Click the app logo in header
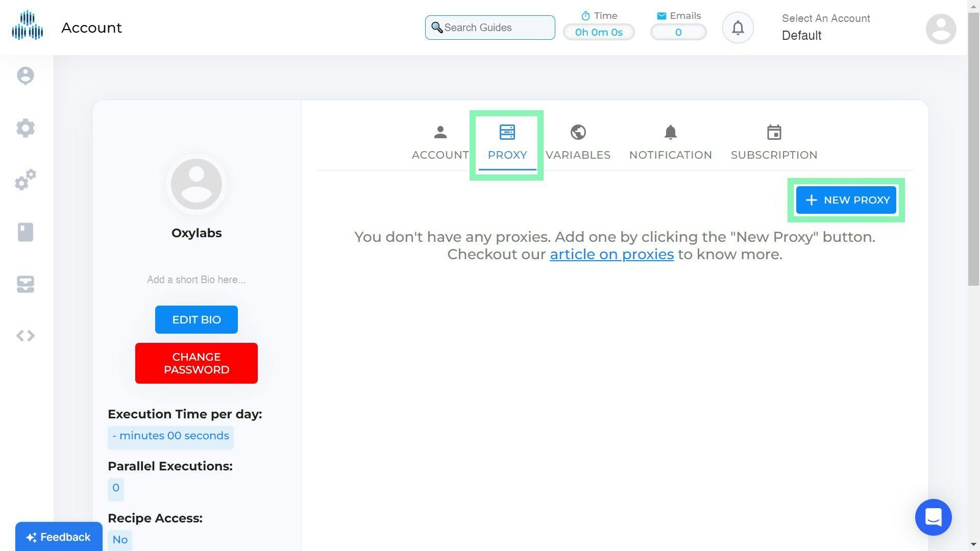Image resolution: width=980 pixels, height=551 pixels. pyautogui.click(x=28, y=26)
